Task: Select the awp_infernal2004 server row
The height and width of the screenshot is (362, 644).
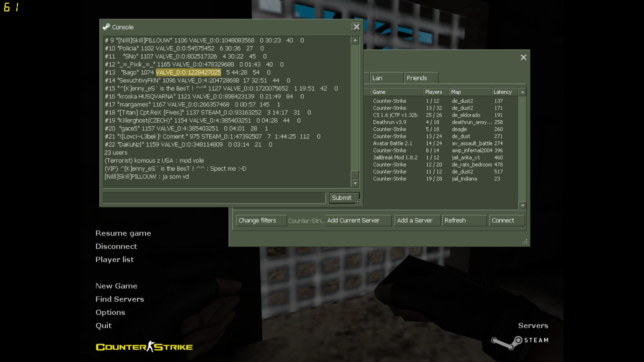Action: 441,150
